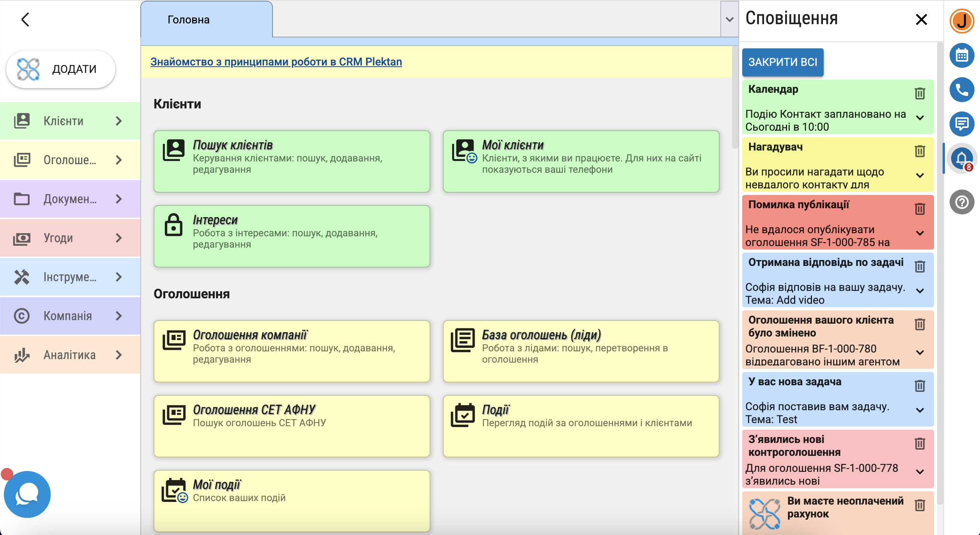Open the tabs dropdown arrow
980x535 pixels.
click(x=729, y=19)
